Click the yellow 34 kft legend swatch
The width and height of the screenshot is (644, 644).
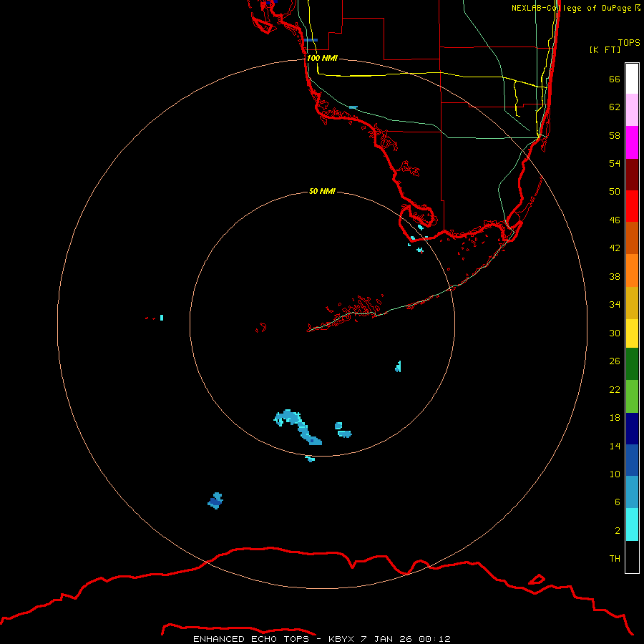click(x=632, y=333)
